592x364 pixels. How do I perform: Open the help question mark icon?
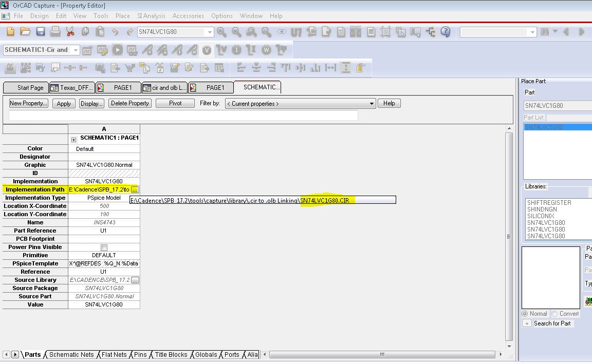coord(446,32)
